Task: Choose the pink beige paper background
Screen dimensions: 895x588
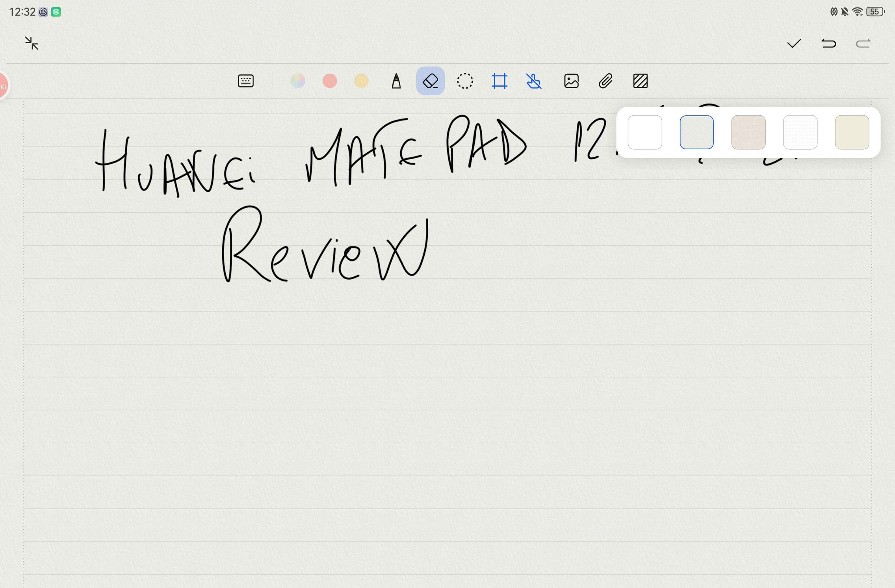Action: tap(748, 132)
